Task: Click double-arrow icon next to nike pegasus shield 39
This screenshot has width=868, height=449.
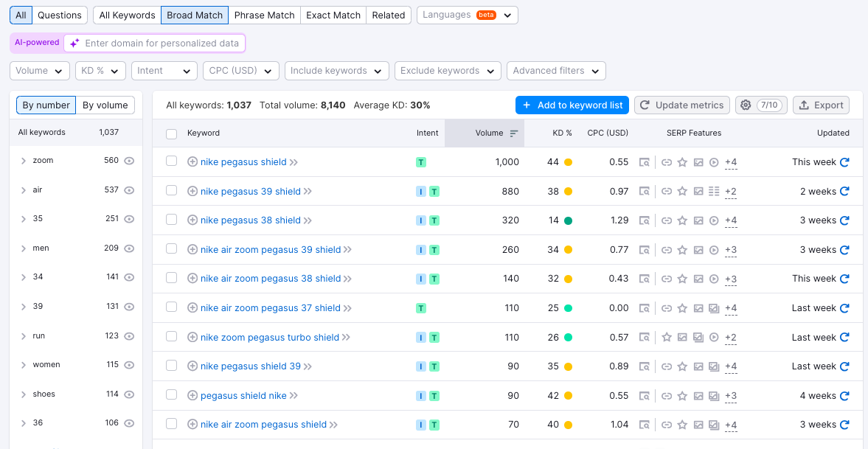Action: point(308,366)
